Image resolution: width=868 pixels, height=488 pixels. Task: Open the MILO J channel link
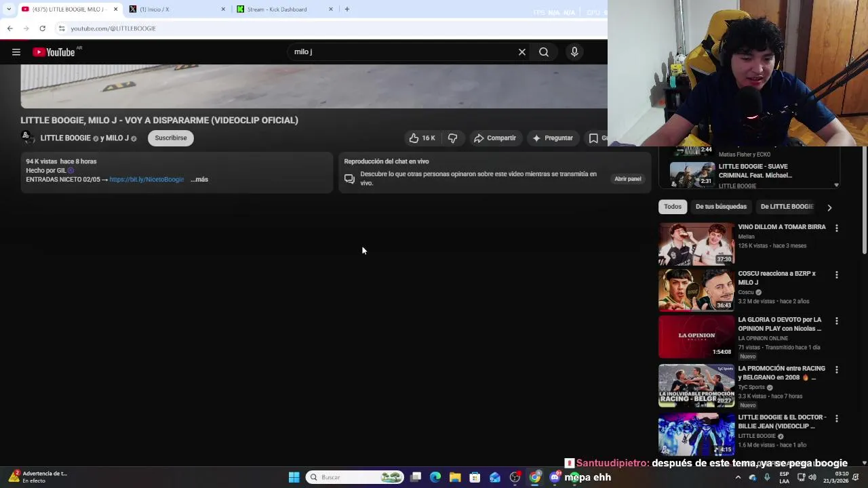[117, 138]
